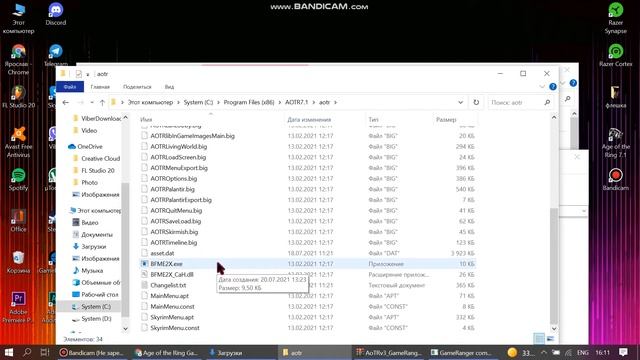Screen dimensions: 640x360
Task: Switch to the Главная ribbon tab
Action: 100,87
